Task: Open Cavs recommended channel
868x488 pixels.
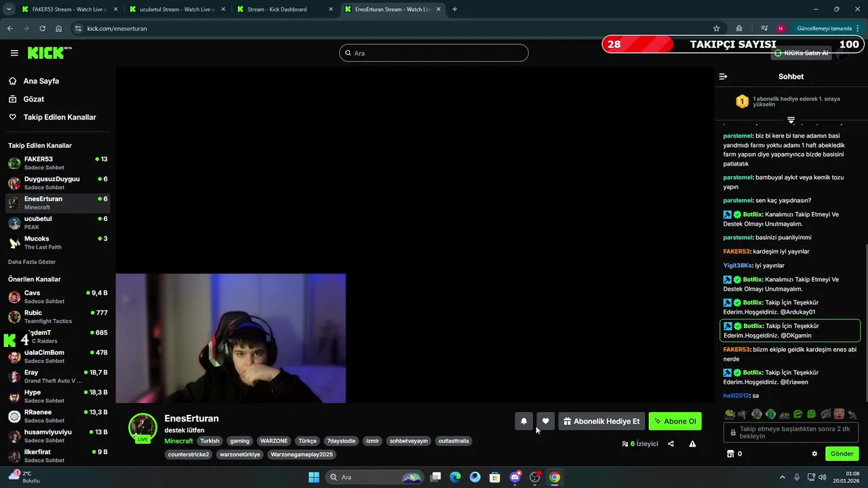Action: tap(58, 297)
